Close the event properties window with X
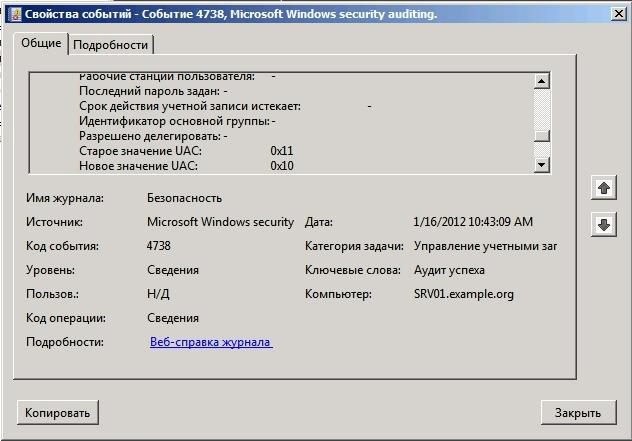The width and height of the screenshot is (632, 441). (x=618, y=14)
